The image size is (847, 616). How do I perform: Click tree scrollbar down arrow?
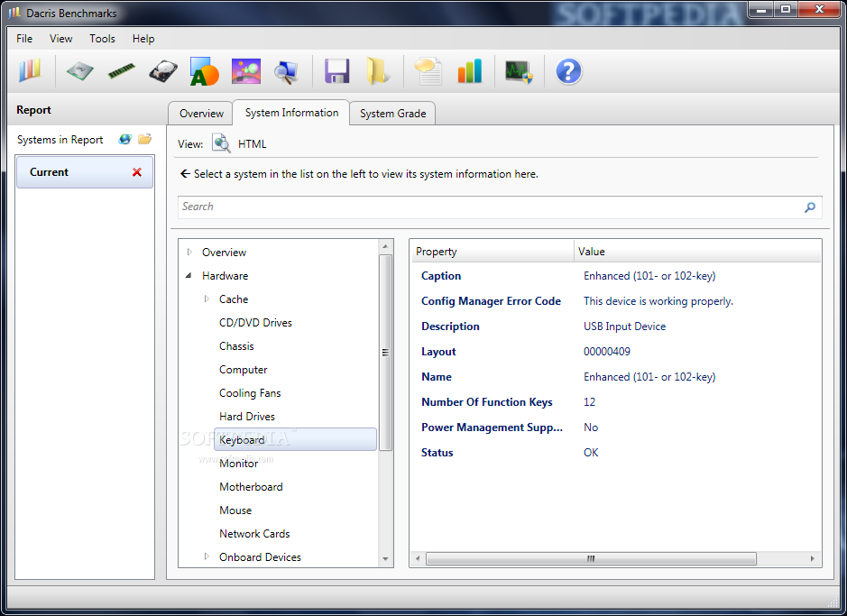[x=385, y=559]
